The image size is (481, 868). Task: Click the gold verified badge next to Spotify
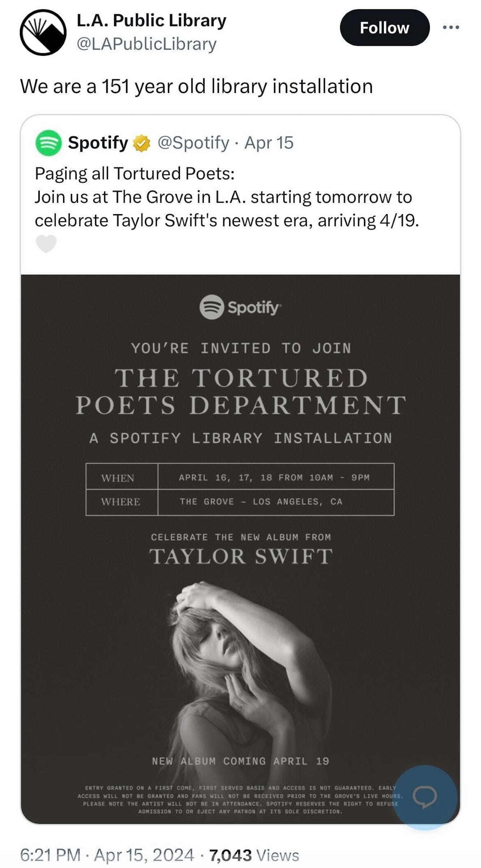pos(142,144)
